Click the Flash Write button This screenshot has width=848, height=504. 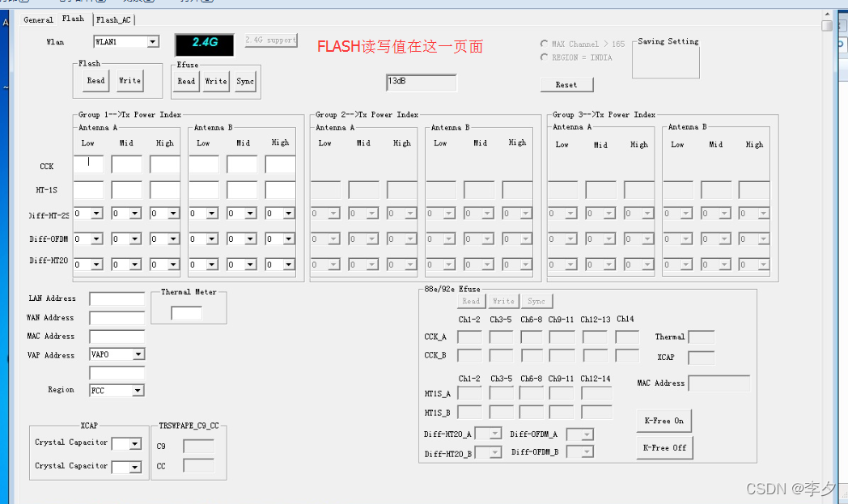coord(129,81)
